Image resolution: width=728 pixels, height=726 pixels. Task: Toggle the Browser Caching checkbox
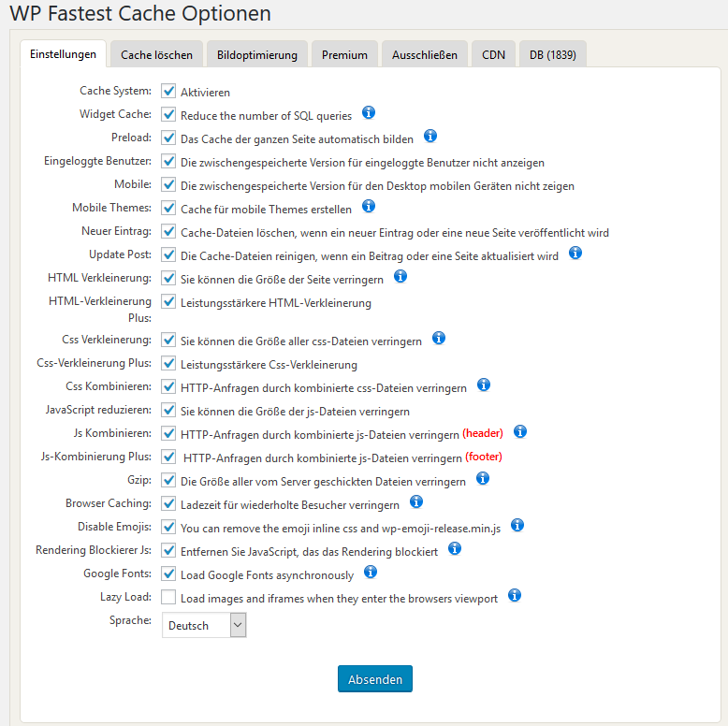point(168,503)
